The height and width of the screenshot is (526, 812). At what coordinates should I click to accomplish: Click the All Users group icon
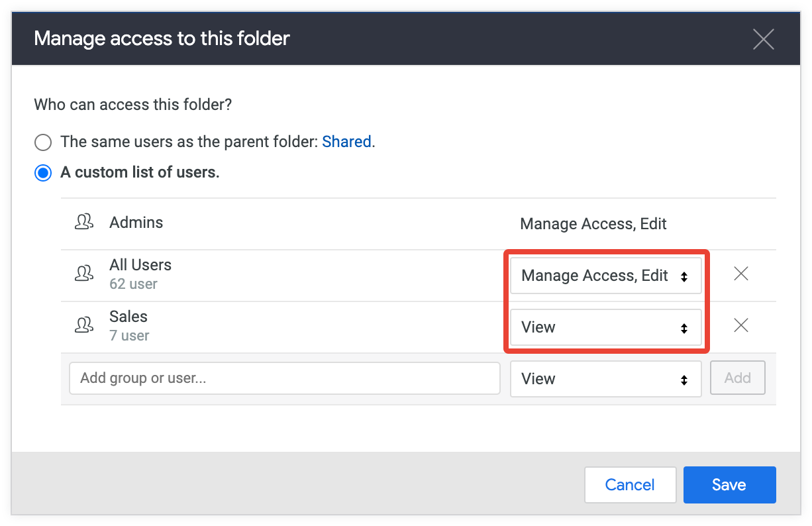pos(84,273)
